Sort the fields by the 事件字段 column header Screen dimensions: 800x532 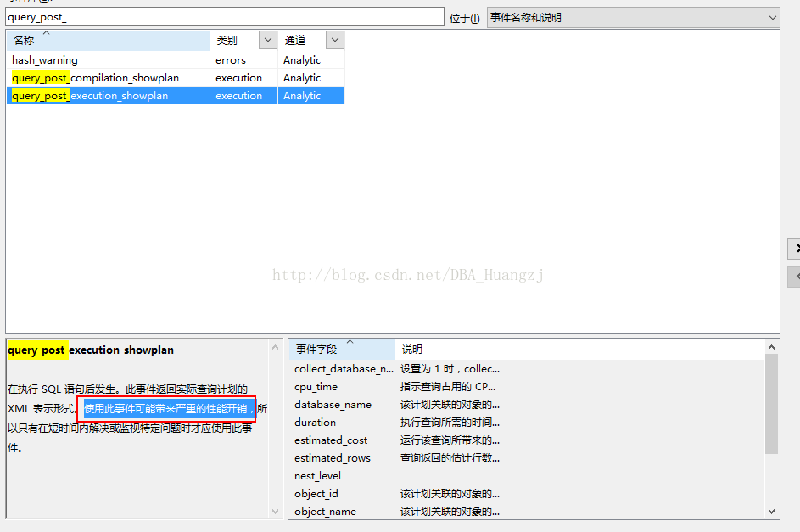[x=343, y=350]
